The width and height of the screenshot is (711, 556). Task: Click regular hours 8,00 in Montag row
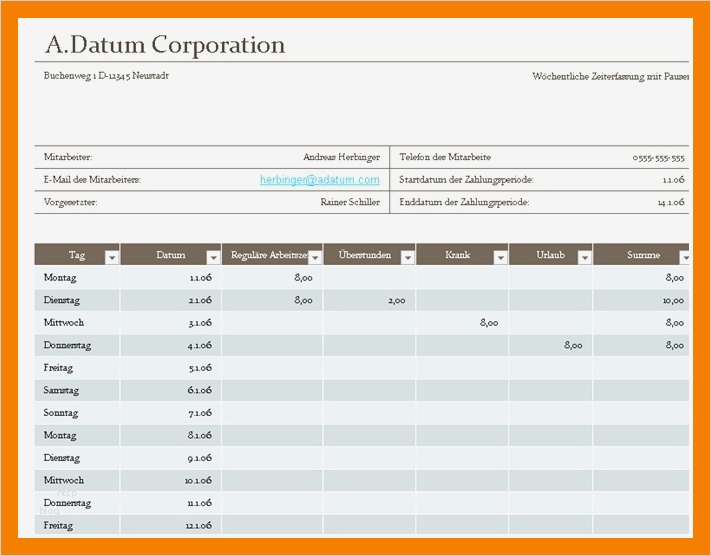[272, 278]
